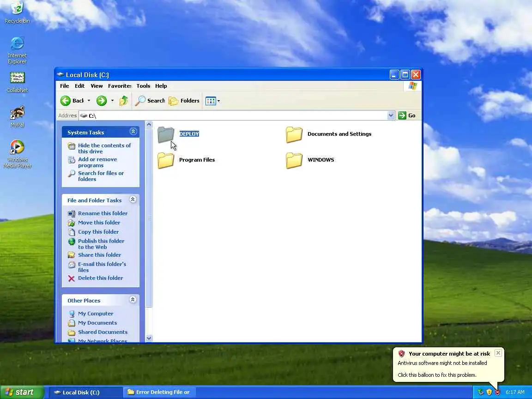Select the CollabNet desktop icon
Screen dimensions: 532x399
(x=17, y=82)
